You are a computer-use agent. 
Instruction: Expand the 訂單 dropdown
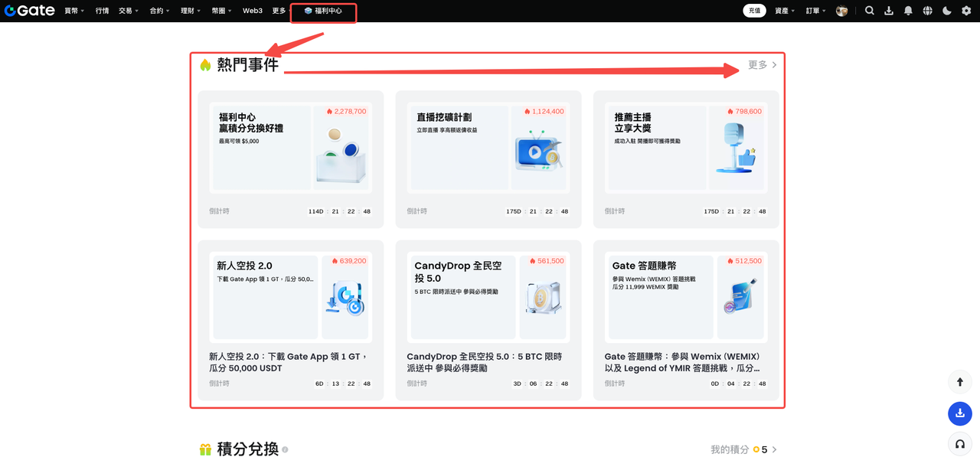click(x=816, y=11)
